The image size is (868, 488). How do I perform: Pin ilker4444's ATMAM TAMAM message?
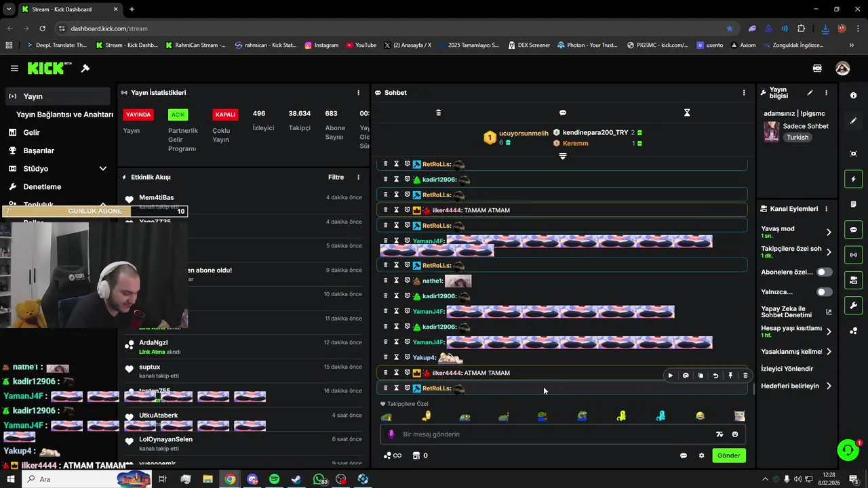[x=730, y=375]
